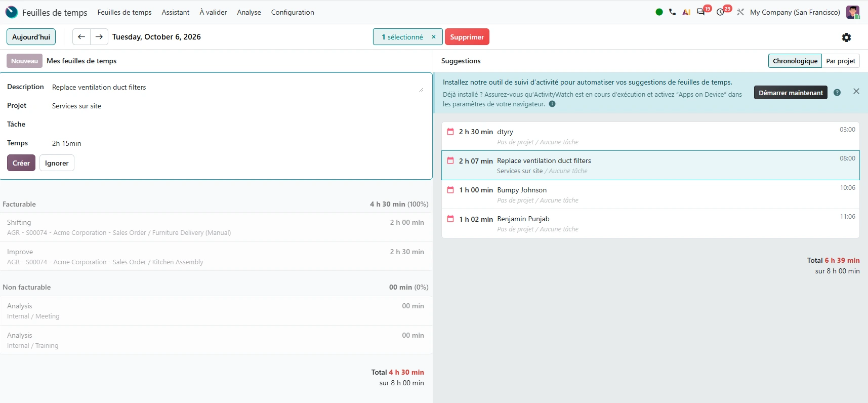The height and width of the screenshot is (403, 868).
Task: Click the Temps field showing 2h 15min
Action: tap(238, 143)
